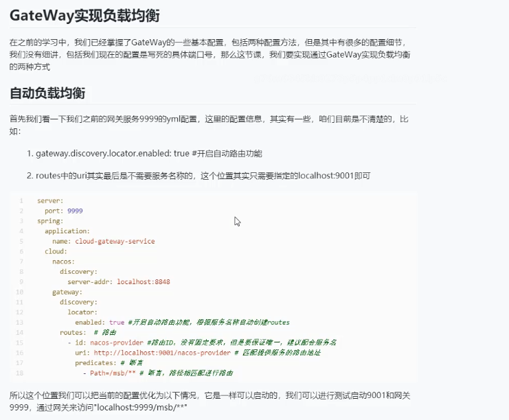
Task: Click "routes:" on code line 14
Action: tap(73, 332)
